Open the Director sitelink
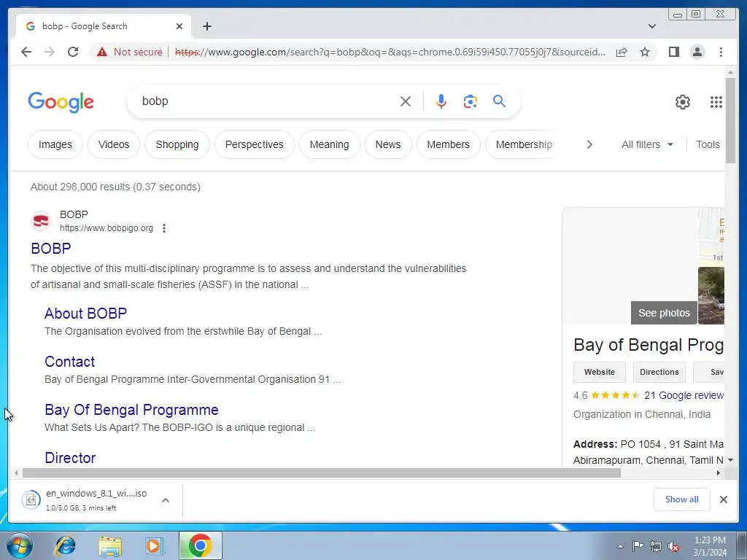 coord(70,458)
